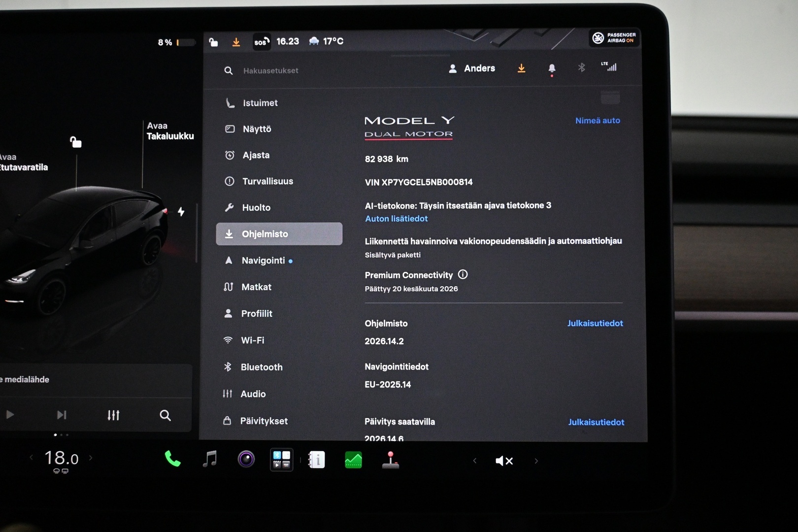Increase temperature with right arrow
The width and height of the screenshot is (798, 532).
91,458
